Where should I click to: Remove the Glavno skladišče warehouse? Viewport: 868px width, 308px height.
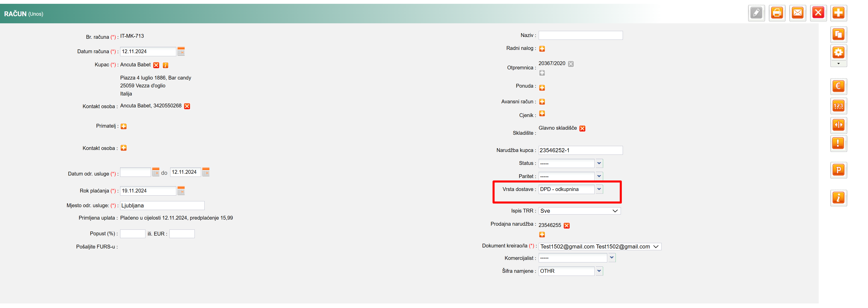pos(582,128)
